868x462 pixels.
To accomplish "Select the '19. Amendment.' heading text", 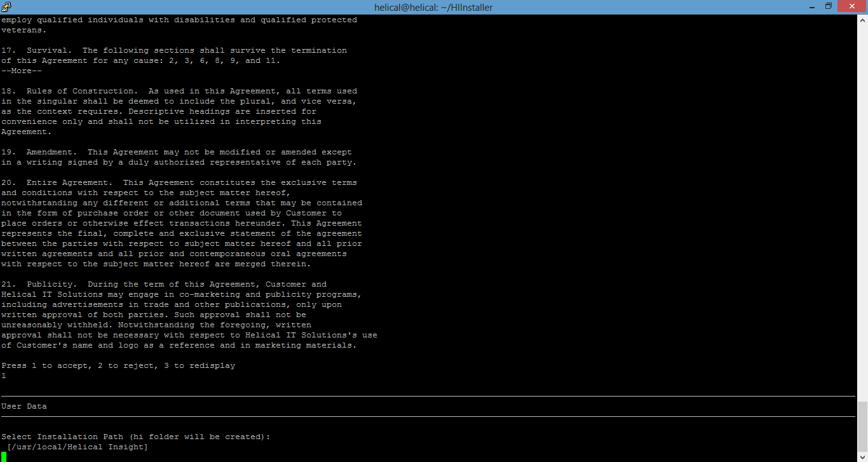I will (x=39, y=152).
